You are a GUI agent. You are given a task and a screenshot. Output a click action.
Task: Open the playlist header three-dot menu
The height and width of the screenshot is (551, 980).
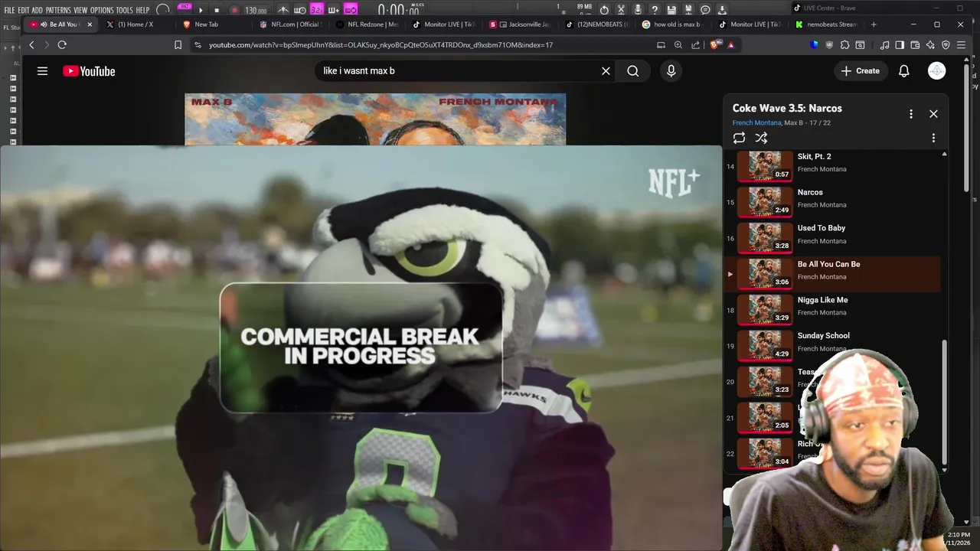(910, 113)
